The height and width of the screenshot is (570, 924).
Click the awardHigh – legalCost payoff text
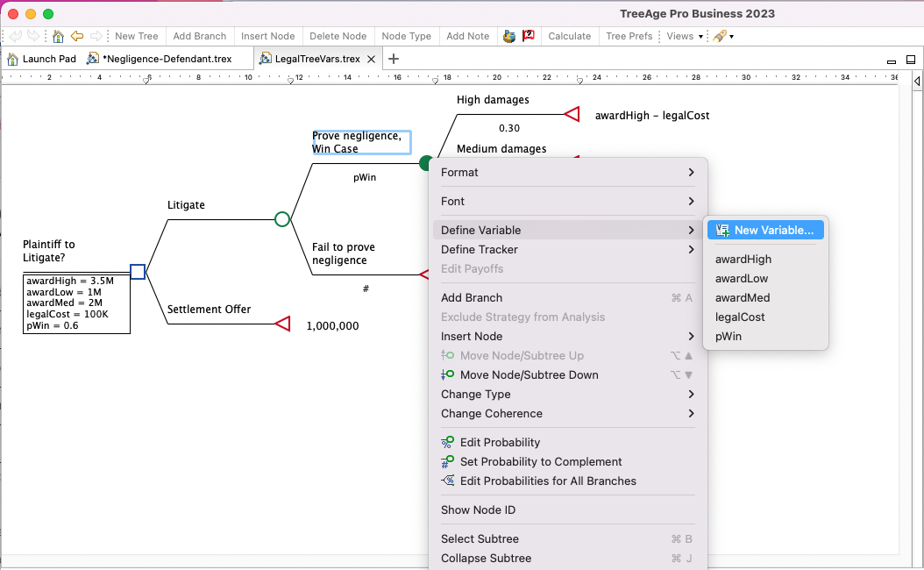click(x=652, y=116)
